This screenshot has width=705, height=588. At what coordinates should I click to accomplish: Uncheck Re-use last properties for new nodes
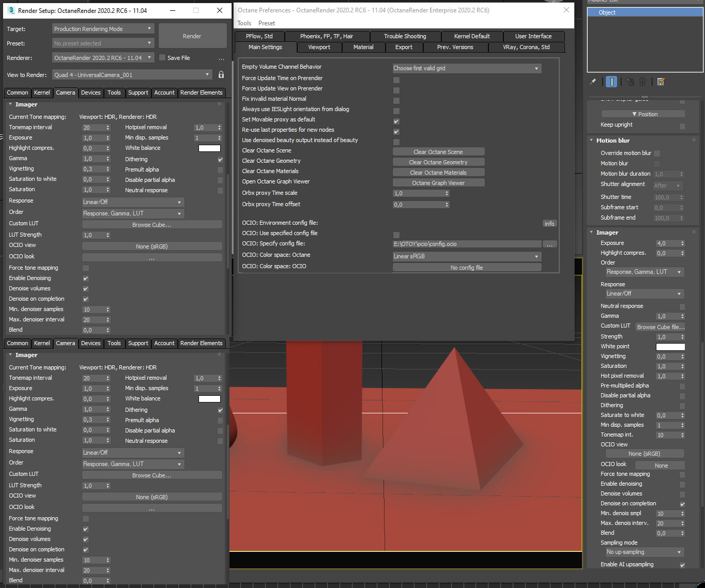tap(396, 132)
